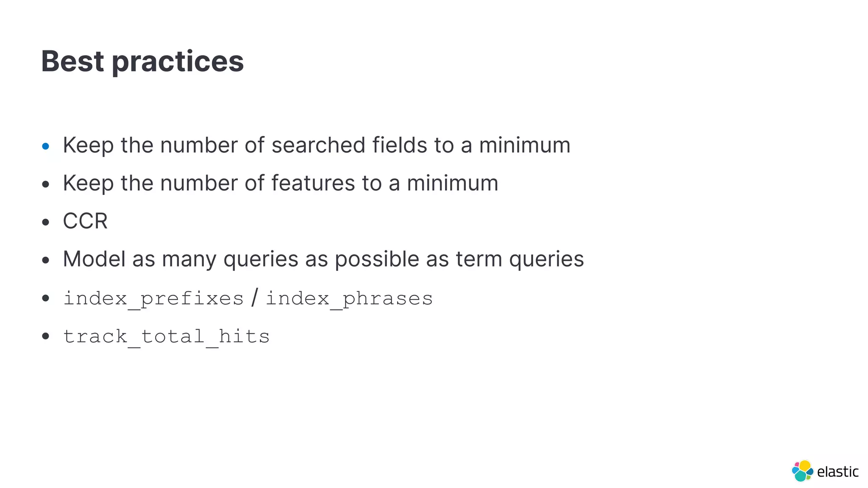Click the blue bullet point

46,147
